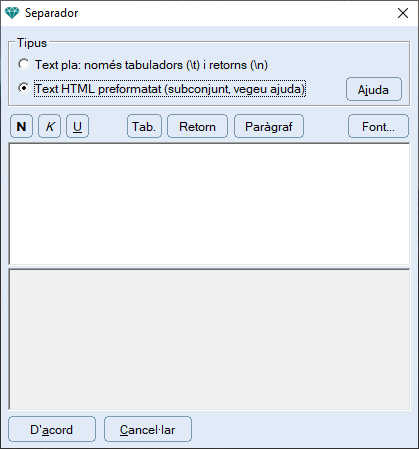Click the Separador title bar text
419x449 pixels.
coord(51,13)
